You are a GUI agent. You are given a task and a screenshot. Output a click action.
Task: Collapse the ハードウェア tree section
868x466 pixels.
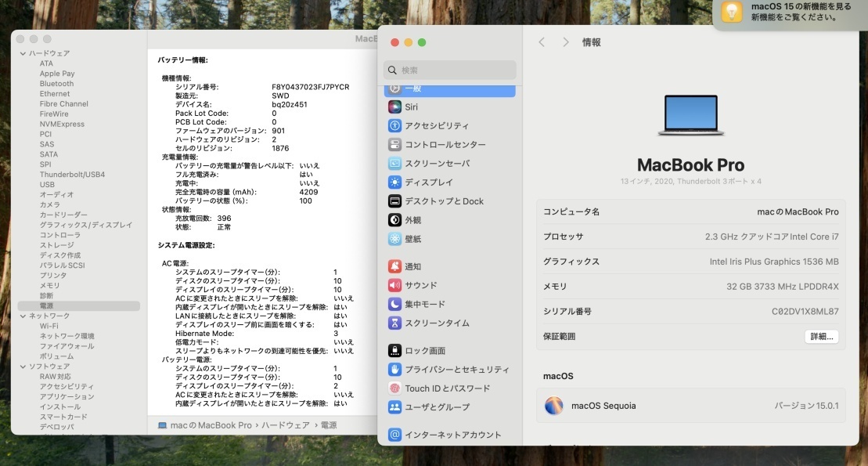[x=23, y=53]
